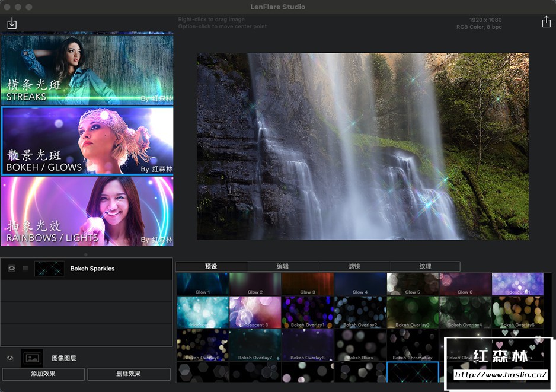556x392 pixels.
Task: Switch to the 编辑 tab
Action: [283, 266]
